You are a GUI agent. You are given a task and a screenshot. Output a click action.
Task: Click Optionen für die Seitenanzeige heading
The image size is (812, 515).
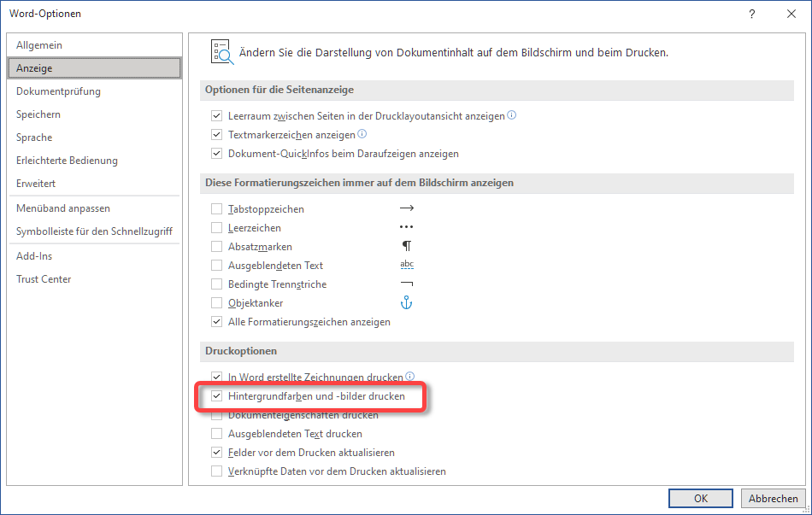279,90
